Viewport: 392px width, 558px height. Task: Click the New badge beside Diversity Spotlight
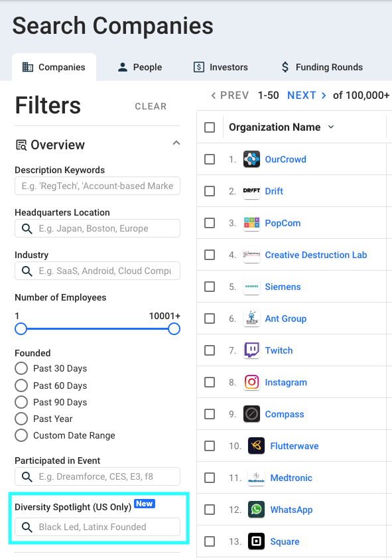(145, 504)
